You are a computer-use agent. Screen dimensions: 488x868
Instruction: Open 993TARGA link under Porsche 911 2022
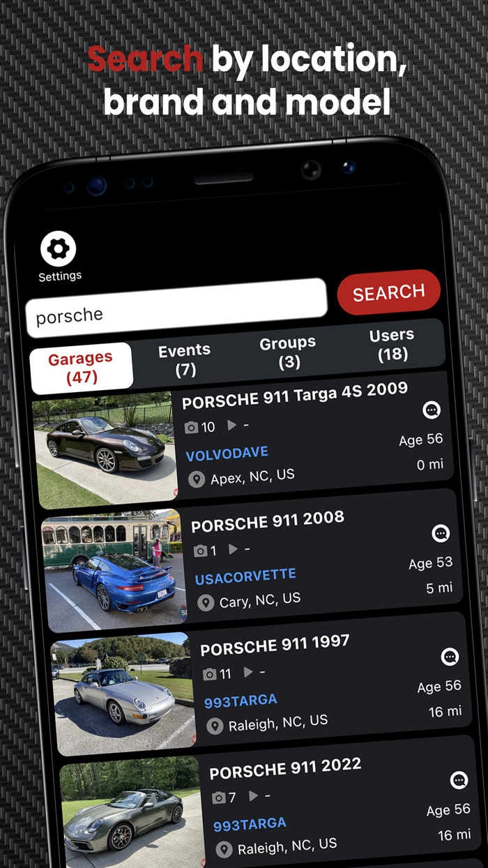pyautogui.click(x=250, y=825)
